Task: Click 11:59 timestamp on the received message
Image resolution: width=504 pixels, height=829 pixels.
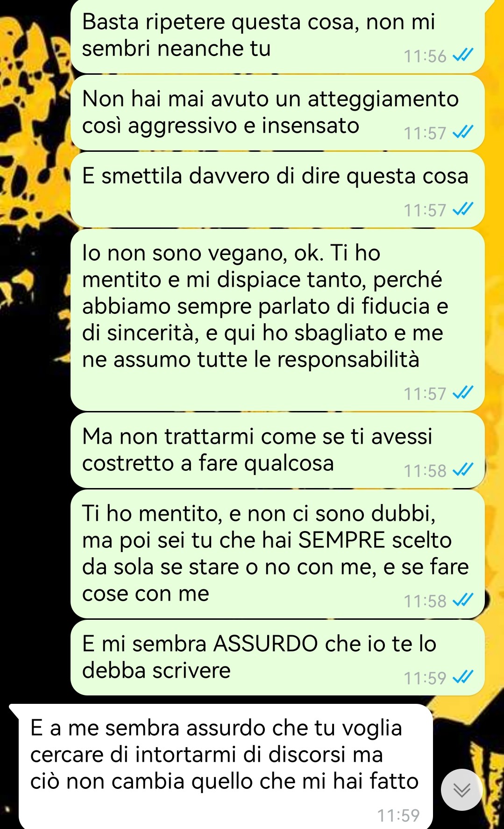Action: [x=398, y=815]
